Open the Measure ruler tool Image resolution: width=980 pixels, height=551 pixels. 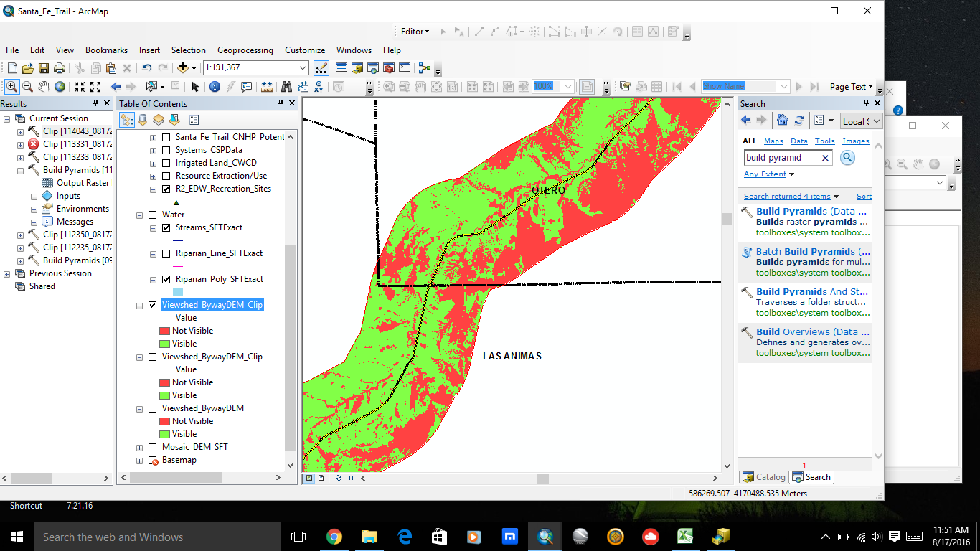click(267, 87)
